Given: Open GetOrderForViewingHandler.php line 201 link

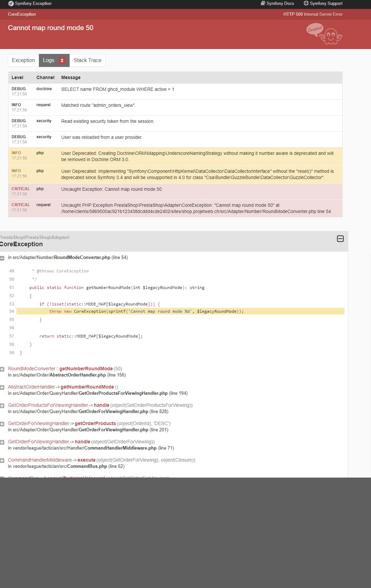Looking at the screenshot, I should (88, 430).
